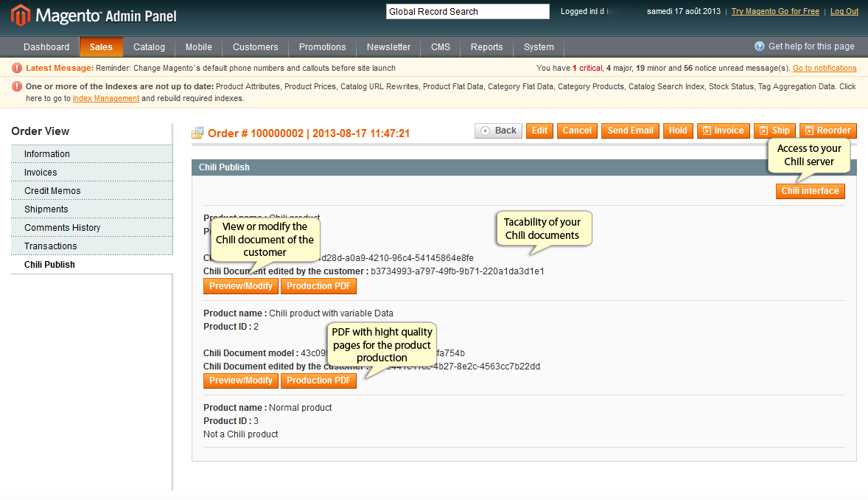The image size is (868, 500).
Task: Open the Dashboard menu
Action: [x=46, y=47]
